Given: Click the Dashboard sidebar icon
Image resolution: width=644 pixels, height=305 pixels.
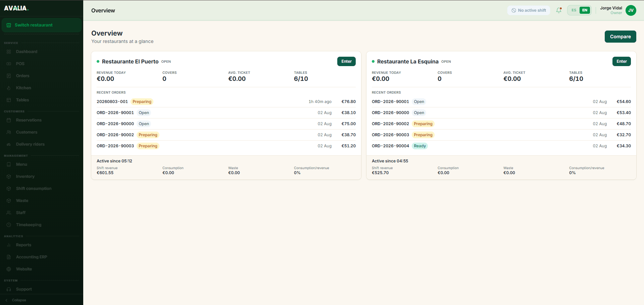Looking at the screenshot, I should point(9,52).
